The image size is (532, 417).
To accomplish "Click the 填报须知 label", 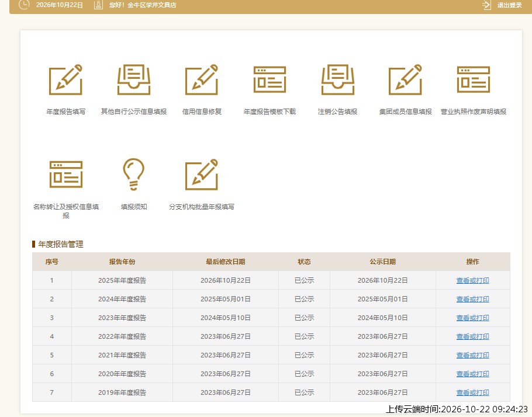I will [134, 207].
